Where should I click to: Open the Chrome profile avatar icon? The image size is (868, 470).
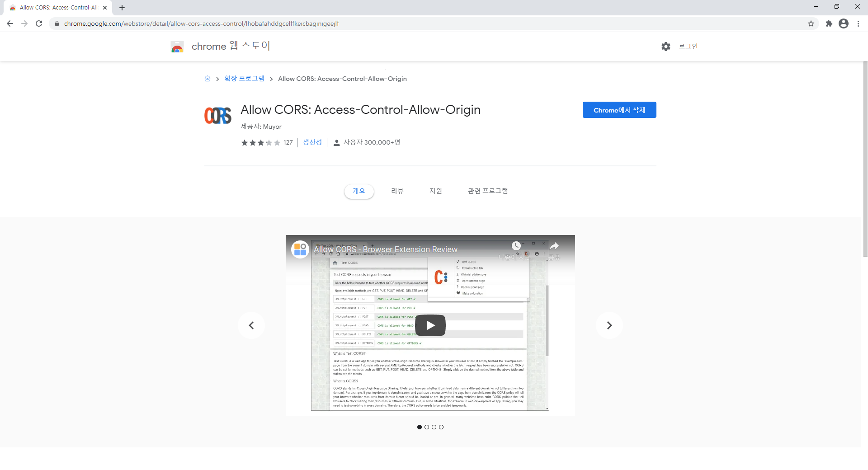844,23
